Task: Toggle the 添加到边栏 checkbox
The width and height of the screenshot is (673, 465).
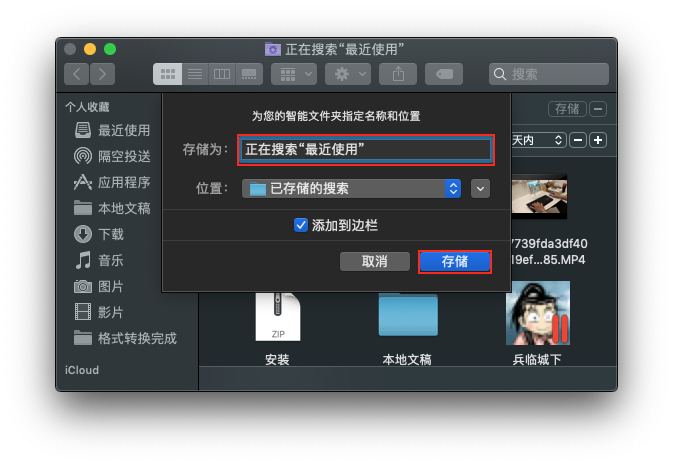Action: (x=300, y=226)
